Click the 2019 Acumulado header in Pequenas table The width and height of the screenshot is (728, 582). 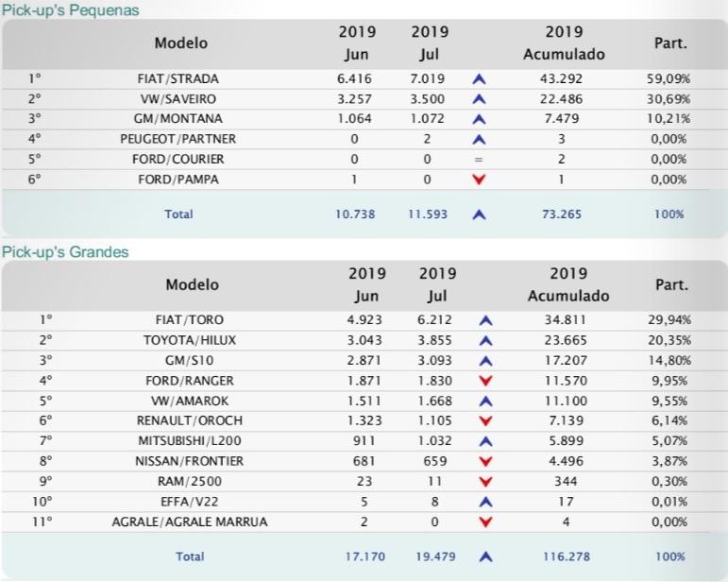click(564, 43)
